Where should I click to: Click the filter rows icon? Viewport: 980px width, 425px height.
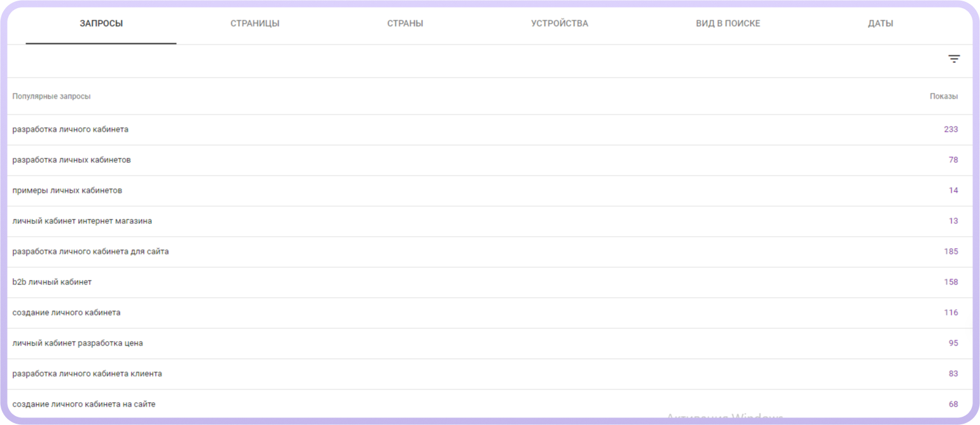(954, 59)
